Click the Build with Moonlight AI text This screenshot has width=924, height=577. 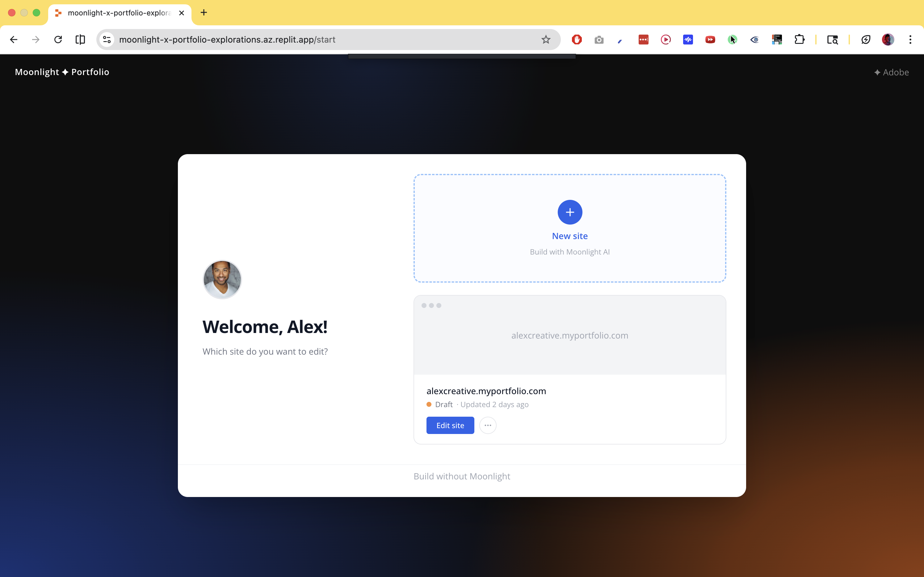[569, 252]
